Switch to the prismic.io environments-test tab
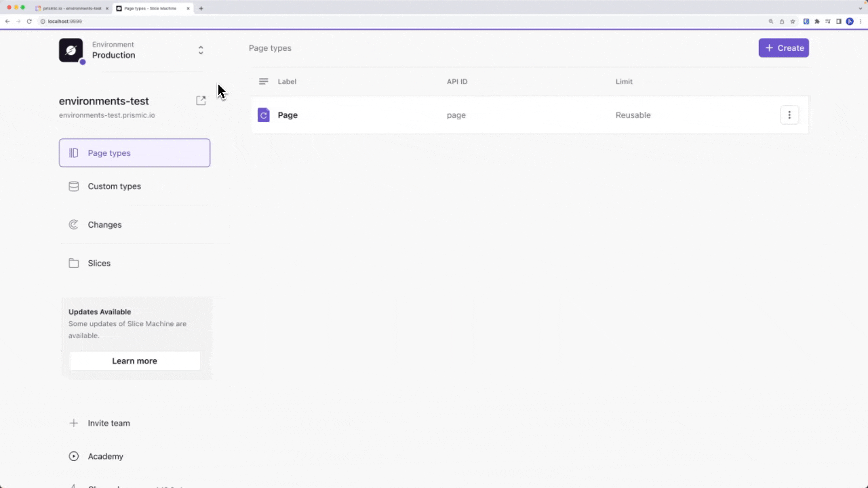The width and height of the screenshot is (868, 488). (72, 8)
